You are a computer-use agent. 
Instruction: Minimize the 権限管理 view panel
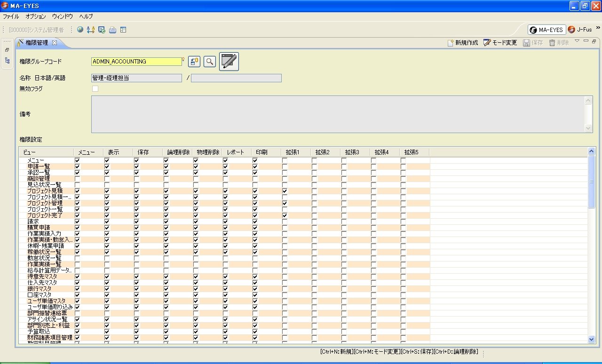click(586, 41)
